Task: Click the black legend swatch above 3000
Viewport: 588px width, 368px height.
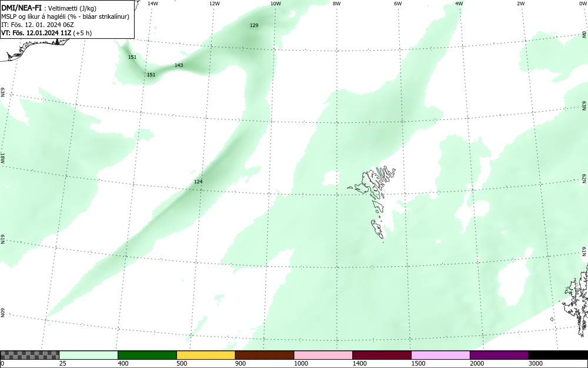Action: 558,355
